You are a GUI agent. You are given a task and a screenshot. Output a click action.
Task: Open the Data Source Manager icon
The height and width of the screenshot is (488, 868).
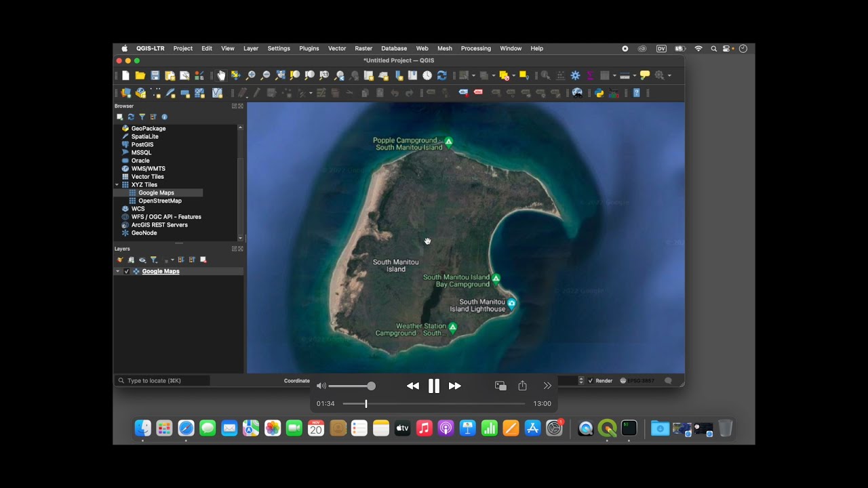tap(126, 93)
